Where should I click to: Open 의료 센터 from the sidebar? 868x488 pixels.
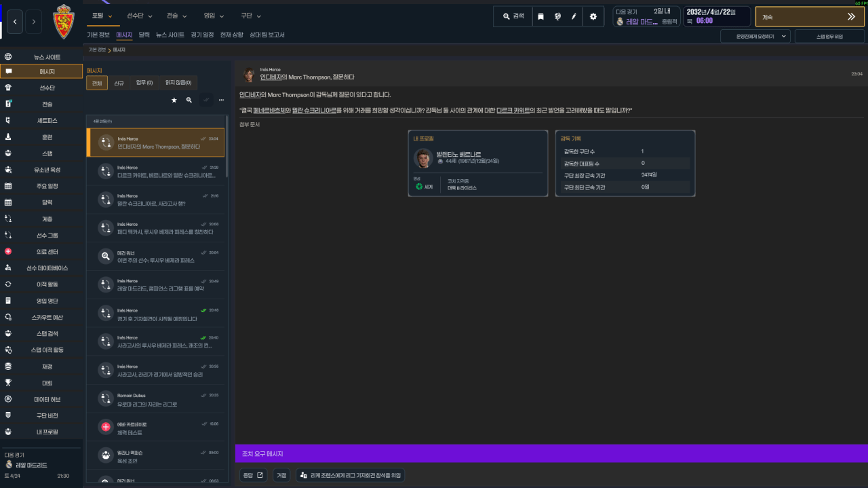coord(41,252)
